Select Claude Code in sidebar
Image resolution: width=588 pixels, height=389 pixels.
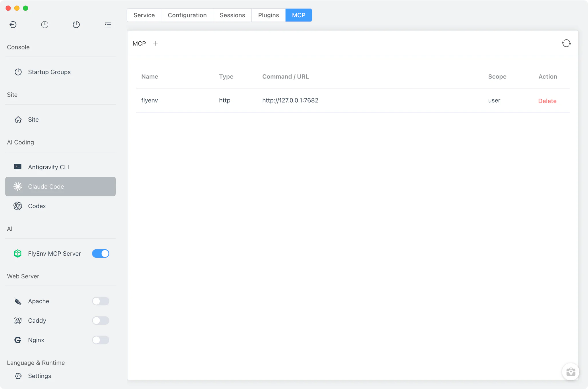pyautogui.click(x=60, y=186)
